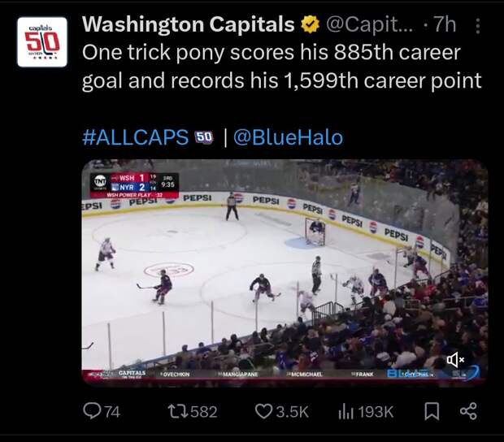This screenshot has width=504, height=442.
Task: Open the three-dot more options menu
Action: [478, 26]
